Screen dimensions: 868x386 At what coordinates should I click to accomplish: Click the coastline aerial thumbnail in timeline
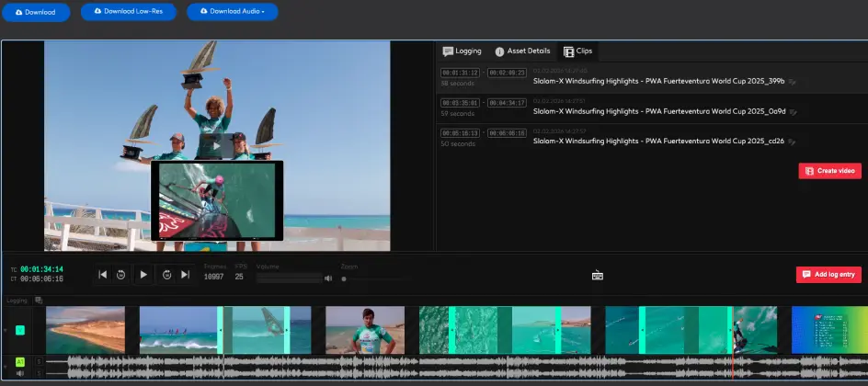[86, 330]
